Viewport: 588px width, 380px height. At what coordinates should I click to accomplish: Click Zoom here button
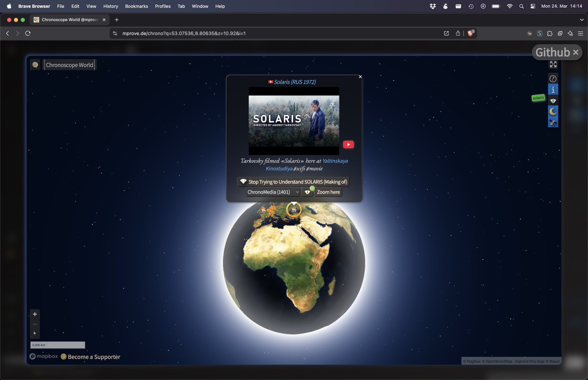[328, 192]
